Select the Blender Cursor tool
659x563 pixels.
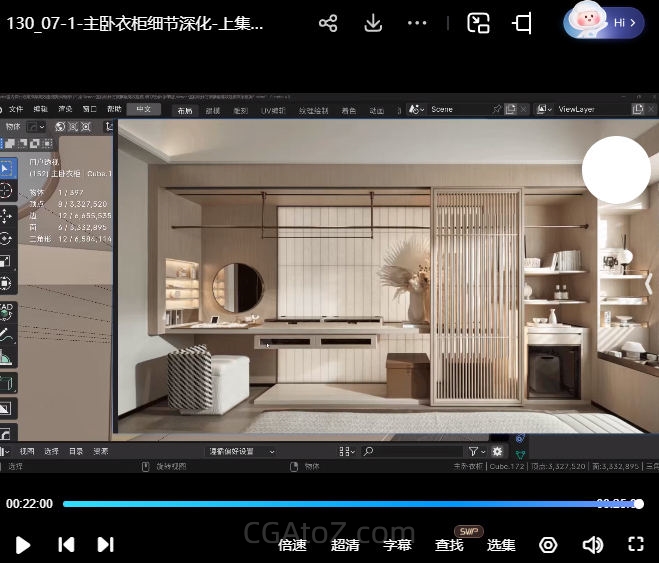tap(6, 190)
